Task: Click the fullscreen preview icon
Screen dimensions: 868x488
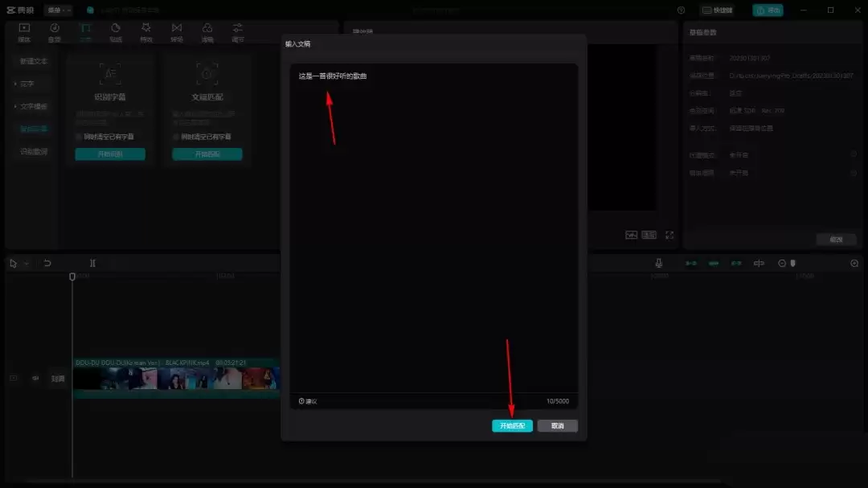Action: point(669,235)
